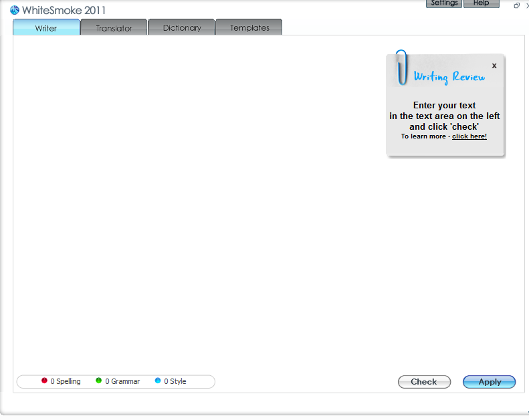Click the WhiteSmoke globe logo icon
The height and width of the screenshot is (420, 529).
click(x=15, y=10)
